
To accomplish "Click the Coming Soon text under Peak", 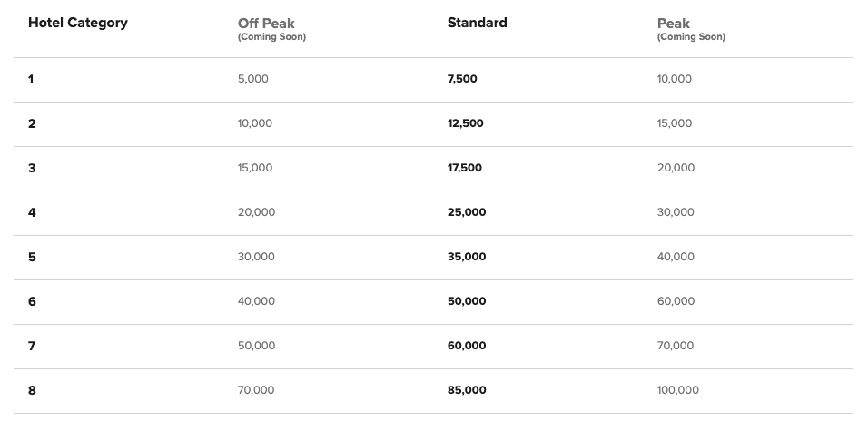I will coord(692,37).
